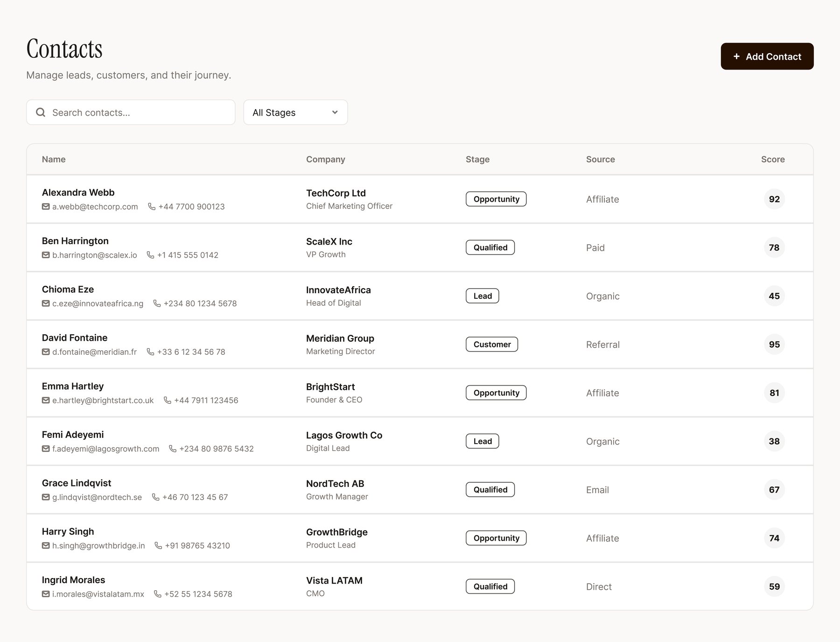Image resolution: width=840 pixels, height=642 pixels.
Task: Open contact Ben Harrington
Action: 75,241
